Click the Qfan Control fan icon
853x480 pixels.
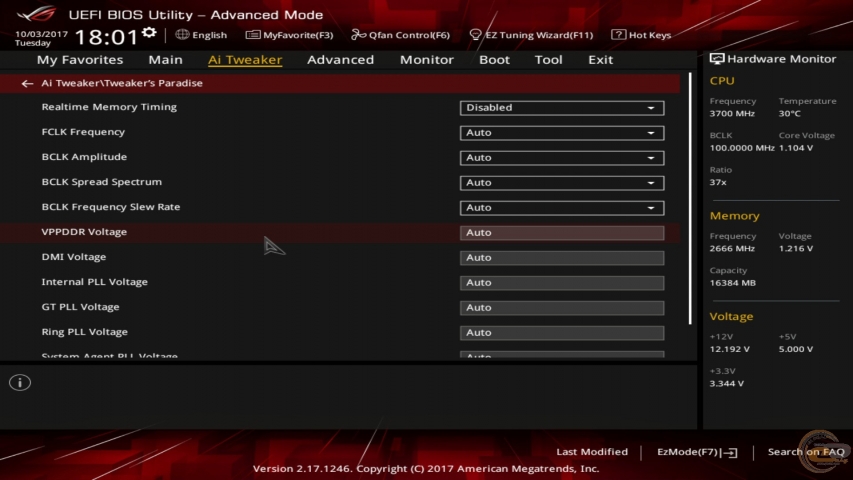point(358,35)
